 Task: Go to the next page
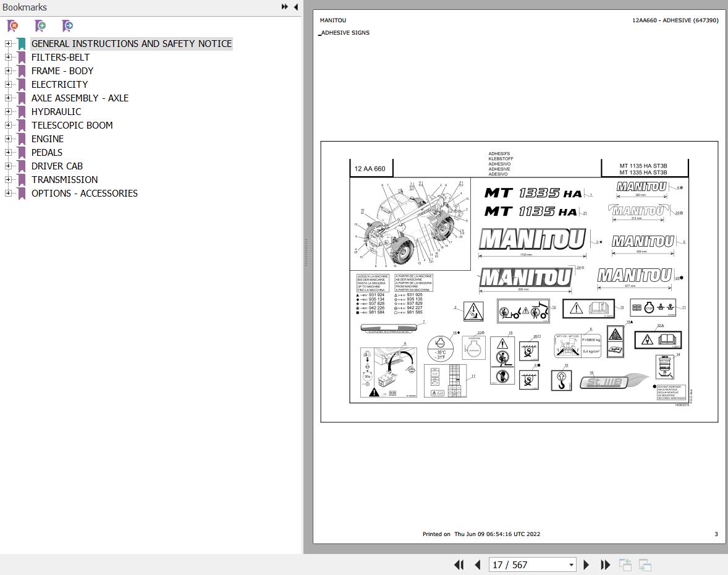point(586,564)
